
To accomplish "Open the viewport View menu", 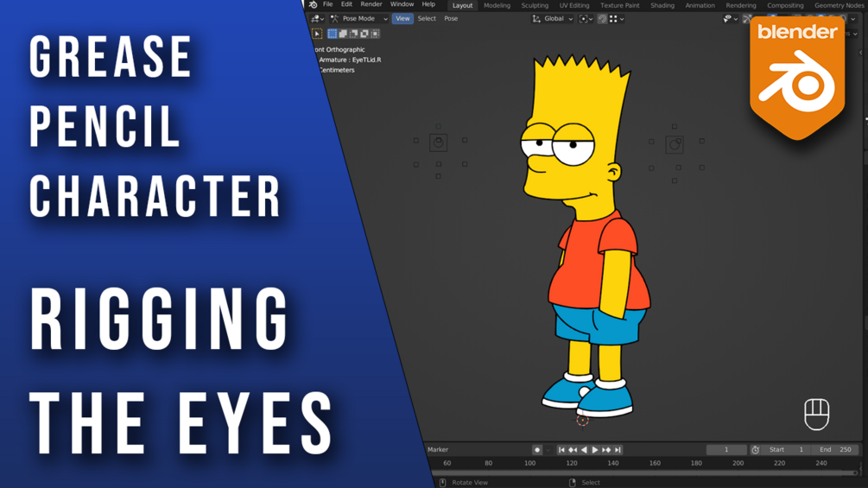I will click(x=402, y=19).
